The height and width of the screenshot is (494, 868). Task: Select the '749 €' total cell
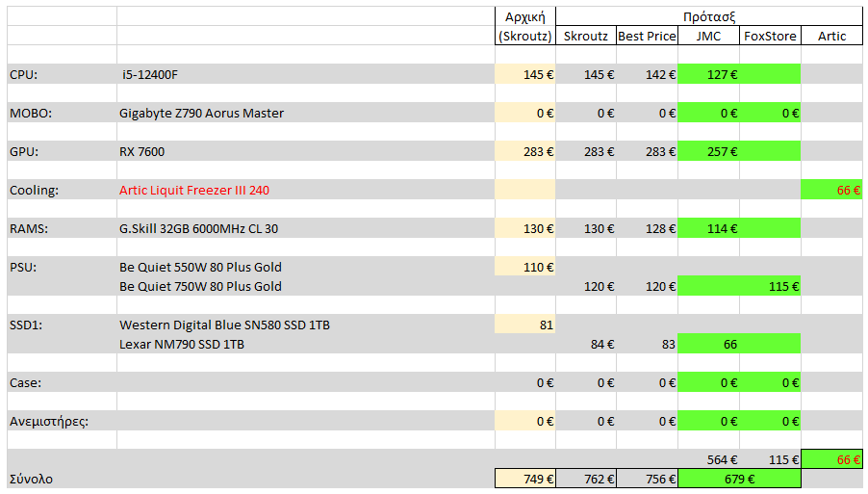click(524, 479)
